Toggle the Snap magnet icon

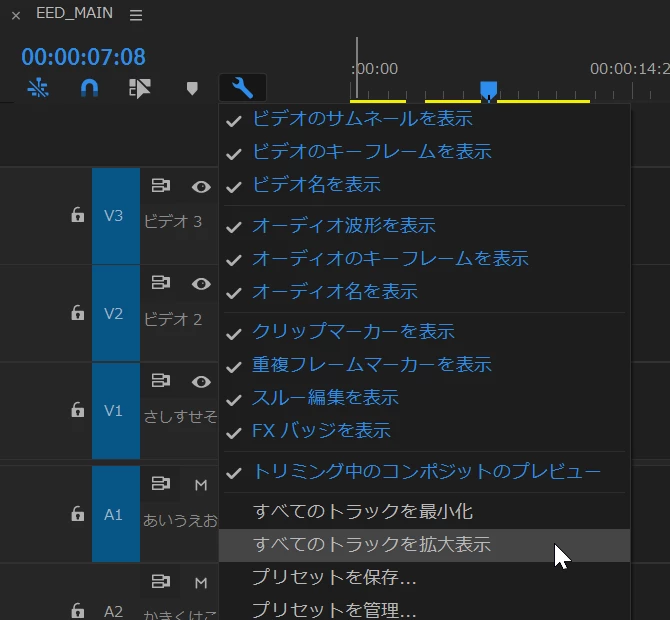(x=89, y=88)
